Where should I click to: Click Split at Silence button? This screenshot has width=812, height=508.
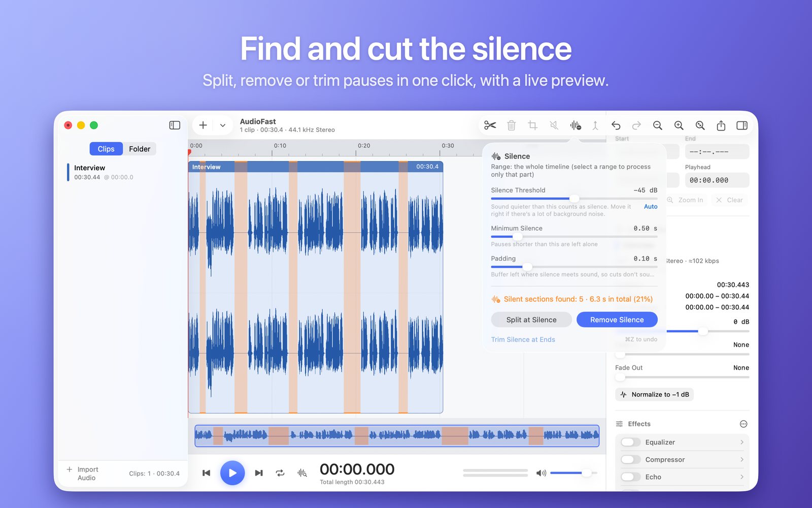(531, 320)
